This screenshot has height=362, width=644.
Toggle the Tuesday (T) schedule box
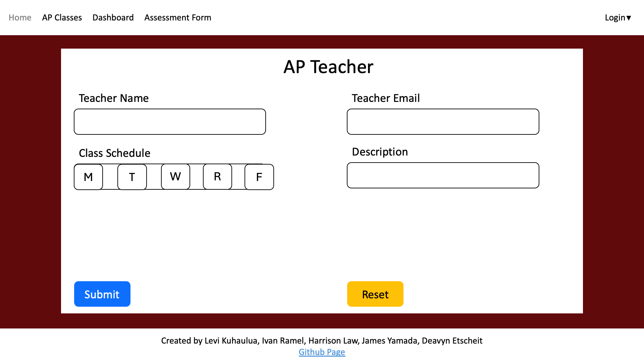coord(132,177)
